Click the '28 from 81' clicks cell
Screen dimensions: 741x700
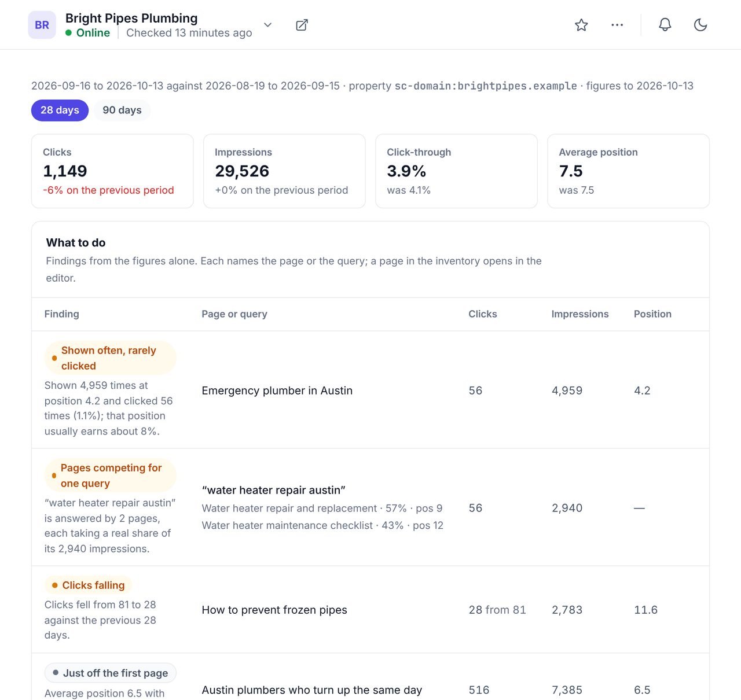point(497,610)
